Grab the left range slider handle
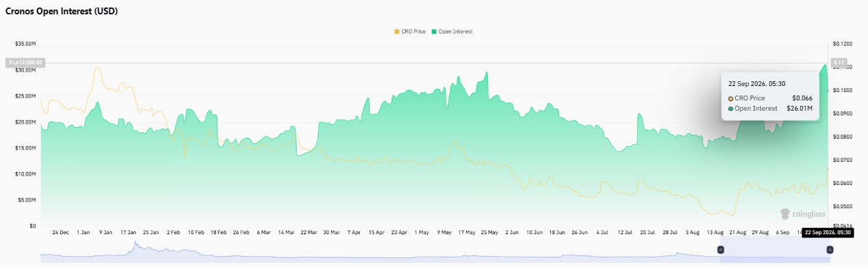 (x=720, y=250)
